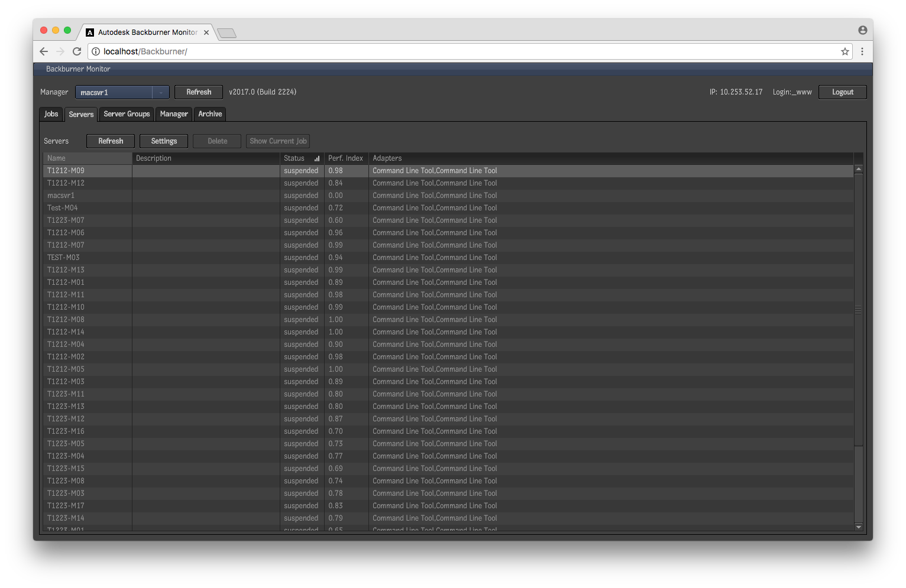Click the Refresh button in the Servers toolbar
This screenshot has height=588, width=906.
click(x=111, y=141)
